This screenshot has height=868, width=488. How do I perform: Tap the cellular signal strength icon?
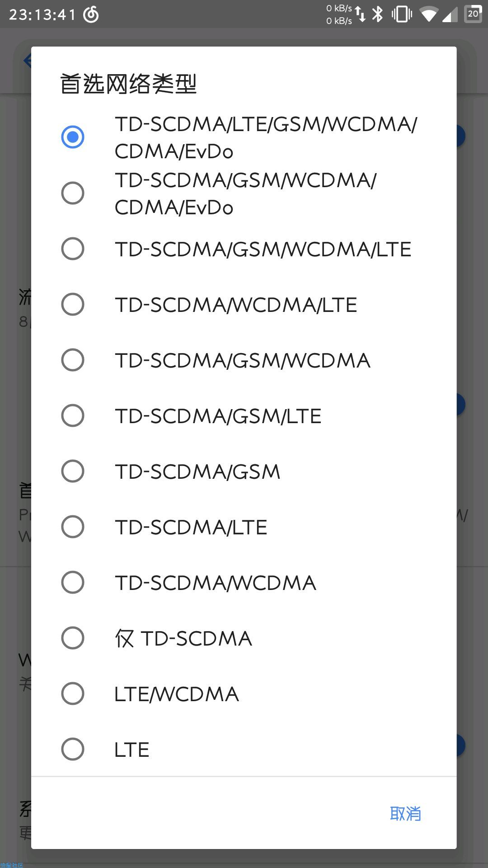pos(450,14)
